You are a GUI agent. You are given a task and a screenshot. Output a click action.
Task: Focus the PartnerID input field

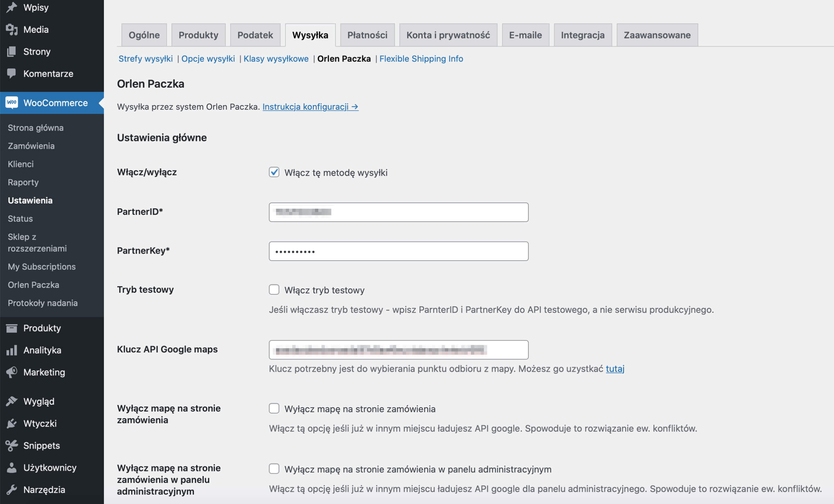click(x=398, y=212)
